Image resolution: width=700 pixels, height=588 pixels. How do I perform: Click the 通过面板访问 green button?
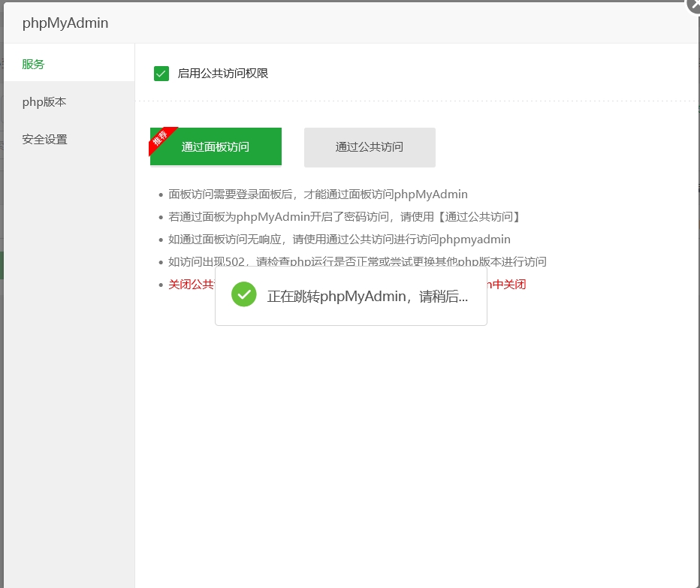[216, 147]
